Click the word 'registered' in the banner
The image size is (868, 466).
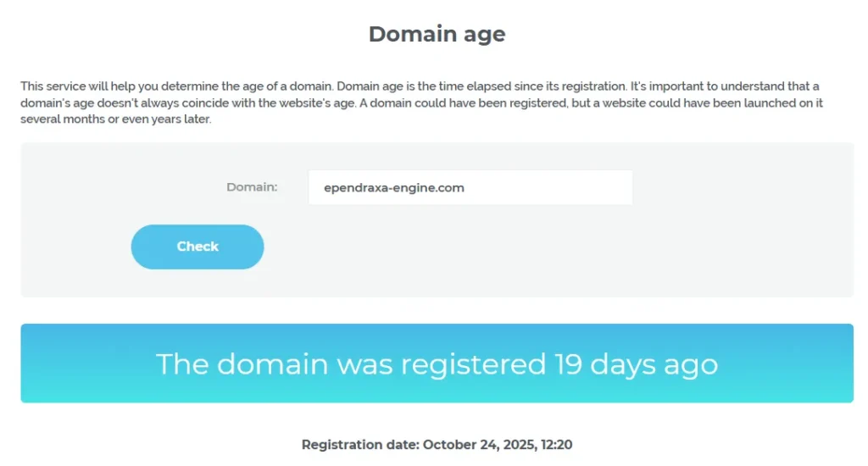[473, 364]
